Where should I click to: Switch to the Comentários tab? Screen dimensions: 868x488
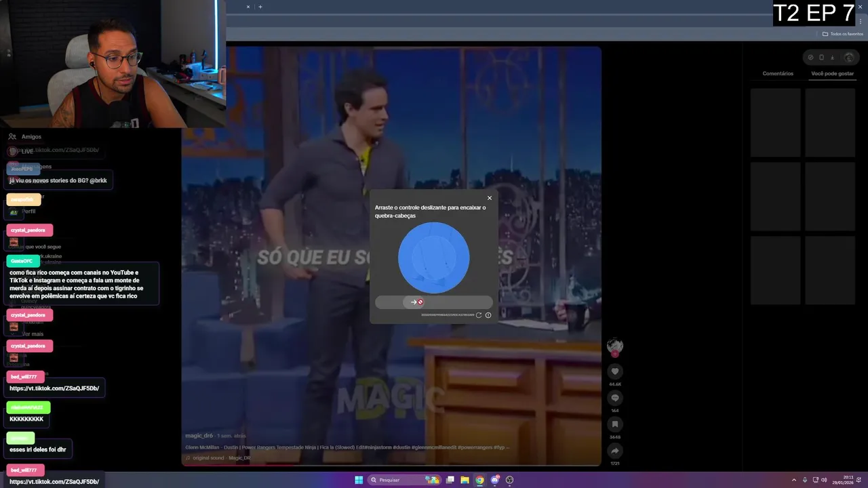[778, 73]
